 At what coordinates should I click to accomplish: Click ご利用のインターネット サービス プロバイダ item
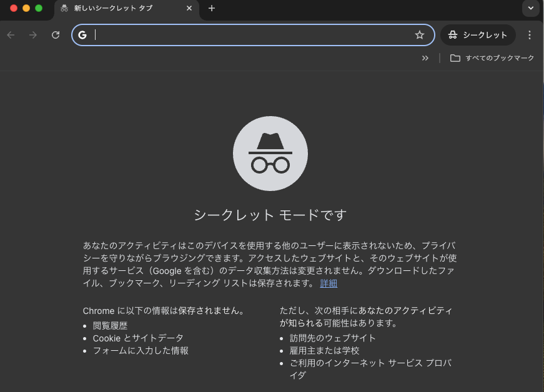[370, 370]
